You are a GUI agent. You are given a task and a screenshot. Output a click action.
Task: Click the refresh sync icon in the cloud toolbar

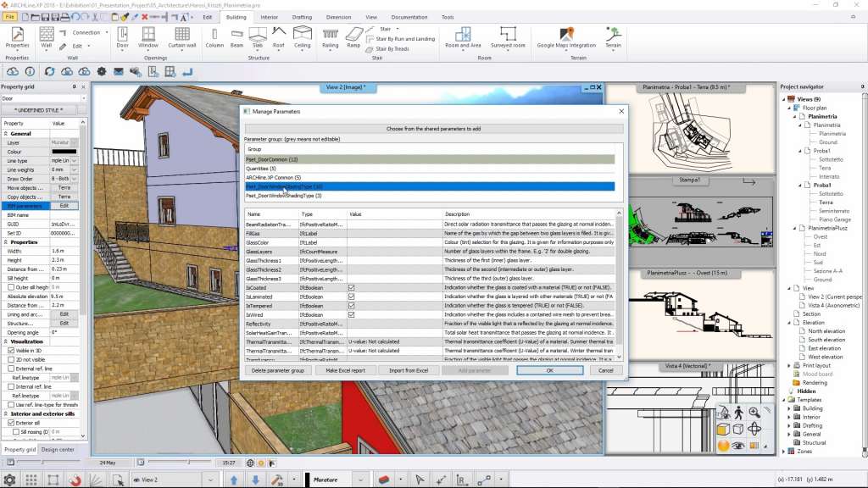[49, 71]
